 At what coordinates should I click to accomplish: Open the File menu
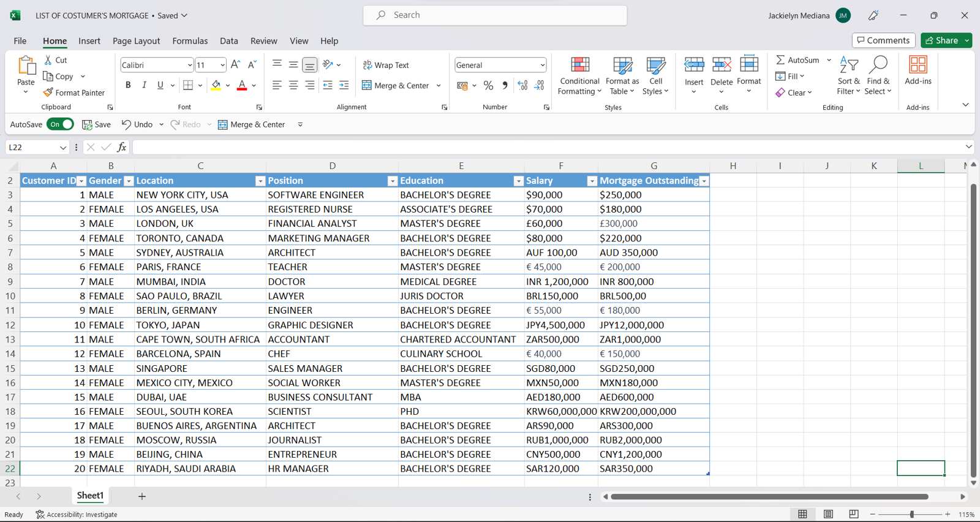[x=20, y=41]
